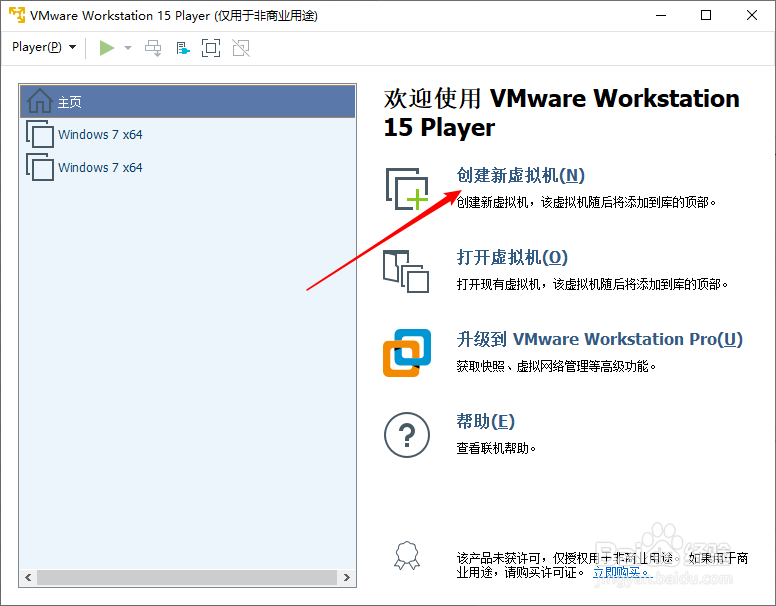Click text 创建新虚拟机，该虚拟机随后将添加到库的顶部
This screenshot has width=776, height=606.
(586, 202)
